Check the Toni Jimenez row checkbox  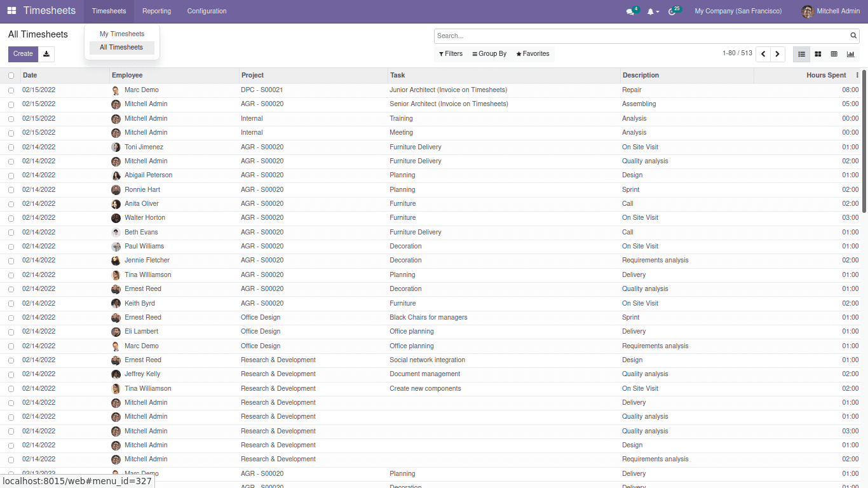[x=11, y=147]
